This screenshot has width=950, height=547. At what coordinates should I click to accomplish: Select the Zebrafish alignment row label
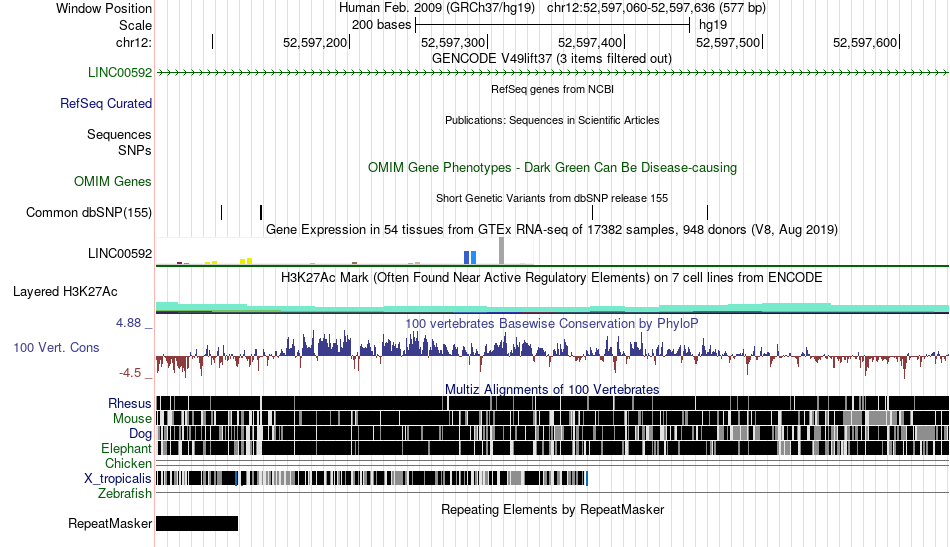[x=125, y=494]
